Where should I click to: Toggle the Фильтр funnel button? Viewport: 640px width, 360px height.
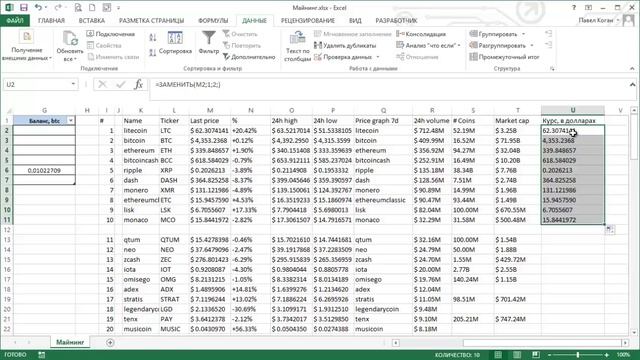(209, 43)
